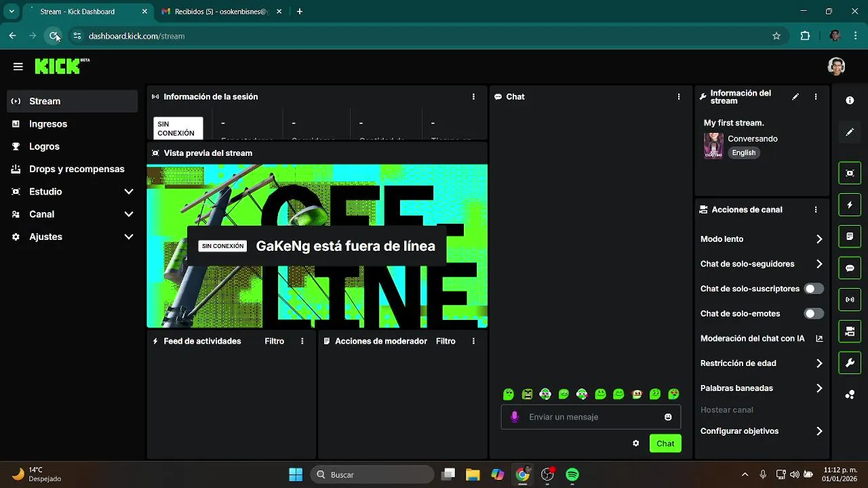Click the Buscar taskbar search box
Image resolution: width=868 pixels, height=488 pixels.
click(372, 474)
